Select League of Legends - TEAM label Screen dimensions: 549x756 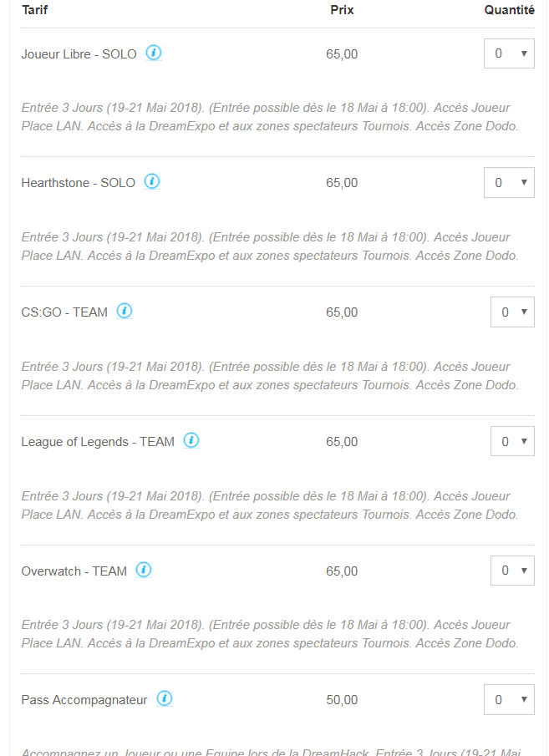pyautogui.click(x=98, y=442)
